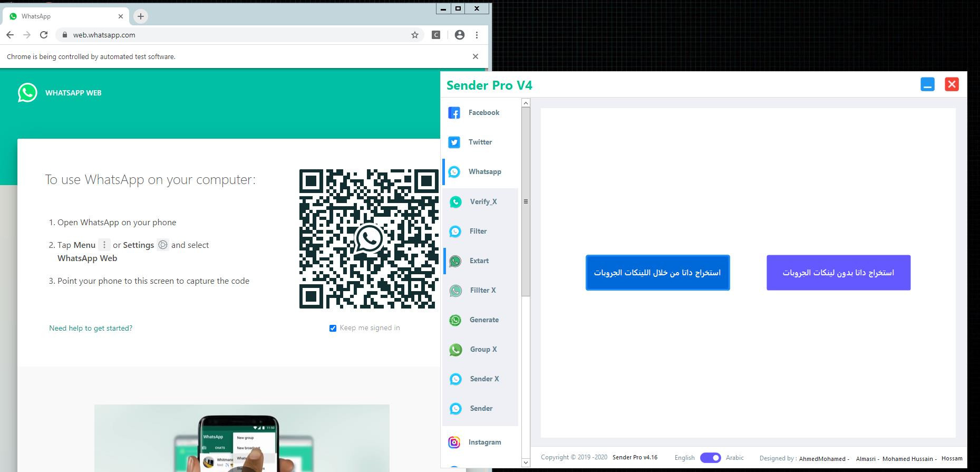Dismiss the automated test software notice
The width and height of the screenshot is (980, 472).
(x=476, y=56)
